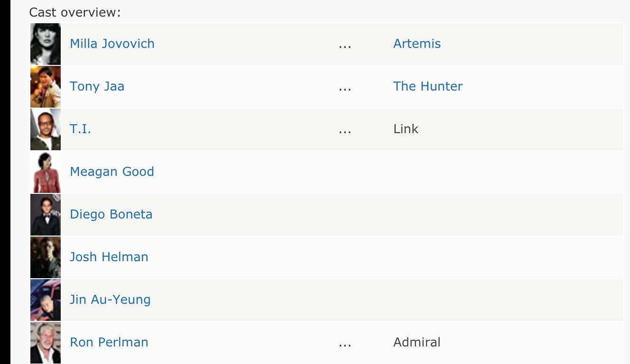This screenshot has width=630, height=364.
Task: Click the photo thumbnail beside T.I.
Action: [46, 129]
